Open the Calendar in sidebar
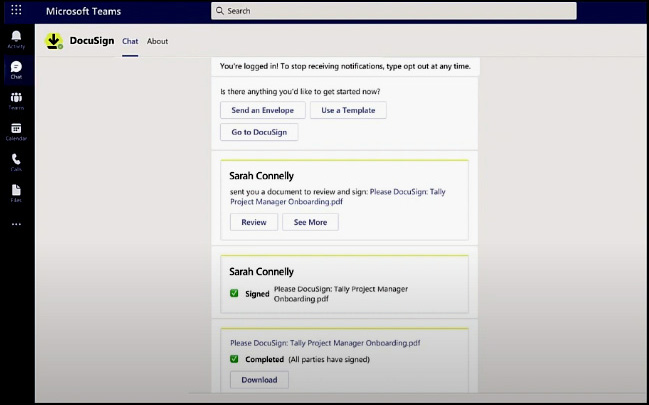The width and height of the screenshot is (649, 405). tap(16, 132)
